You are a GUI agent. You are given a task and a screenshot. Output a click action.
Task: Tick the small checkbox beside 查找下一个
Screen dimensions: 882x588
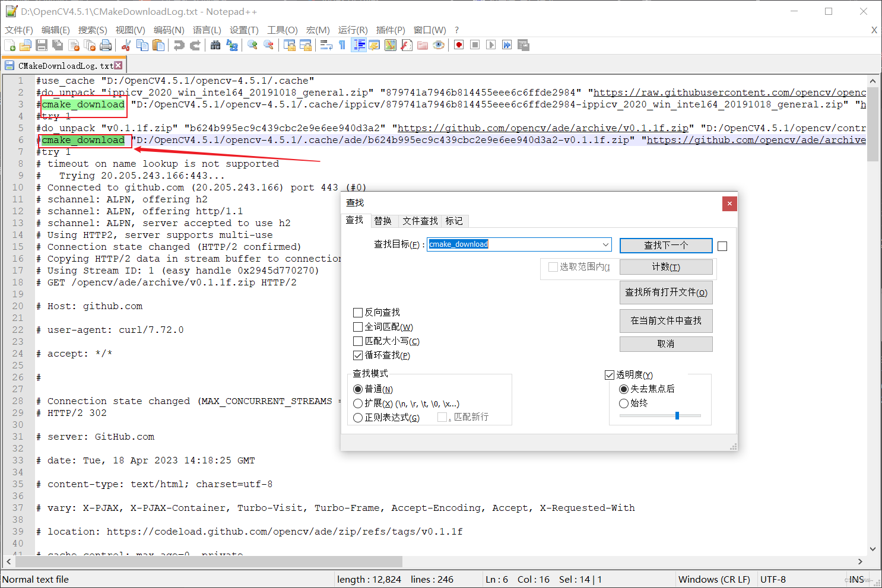tap(722, 246)
